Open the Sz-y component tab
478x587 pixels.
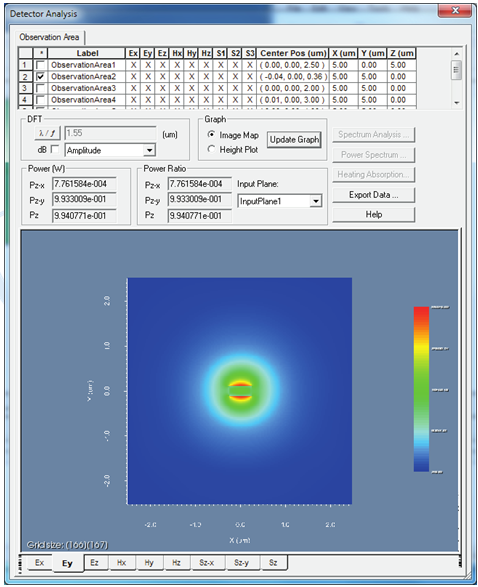coord(241,562)
